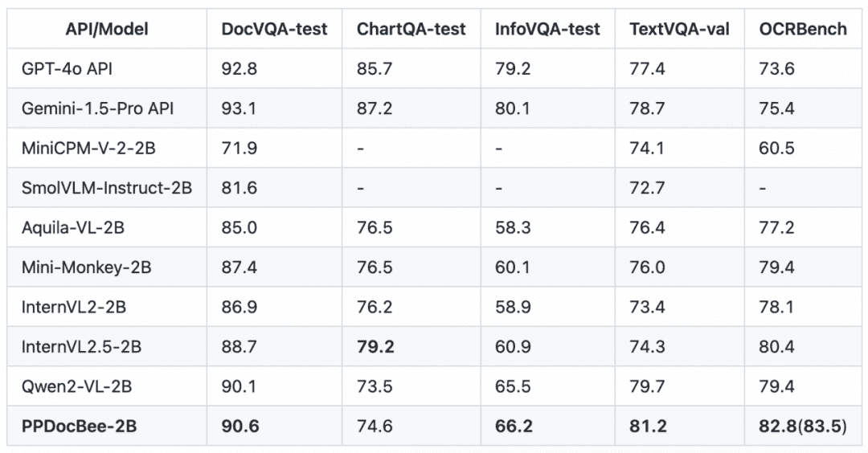
Task: Click Gemini-1.5-Pro's 93.1 DocVQA score
Action: tap(240, 108)
